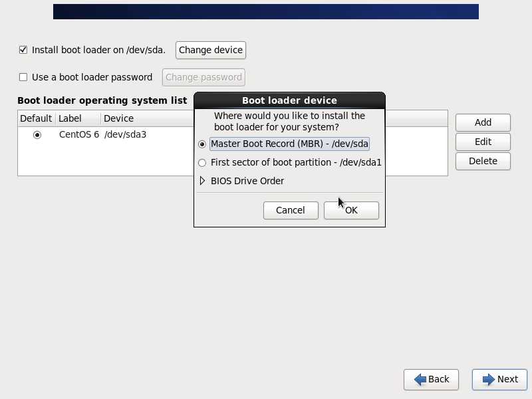Click the Boot loader device title bar

[x=289, y=100]
